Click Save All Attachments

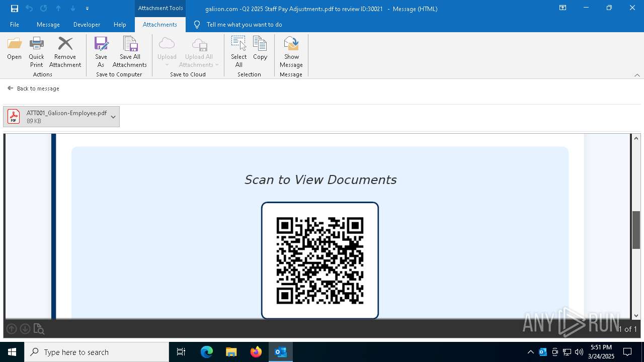(x=130, y=52)
